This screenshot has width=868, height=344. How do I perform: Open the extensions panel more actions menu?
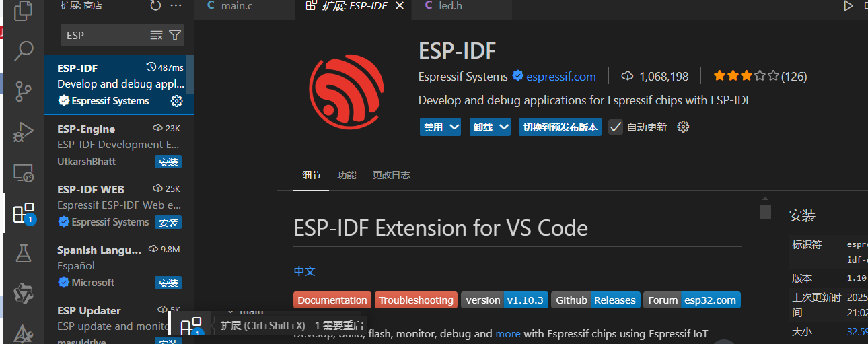pos(176,5)
